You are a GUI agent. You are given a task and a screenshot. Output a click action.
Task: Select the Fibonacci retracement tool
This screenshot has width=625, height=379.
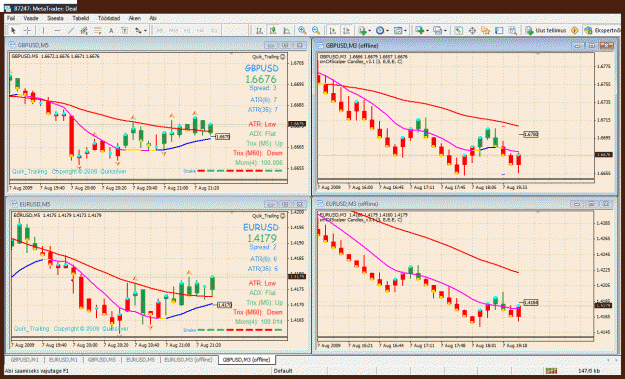tap(98, 31)
